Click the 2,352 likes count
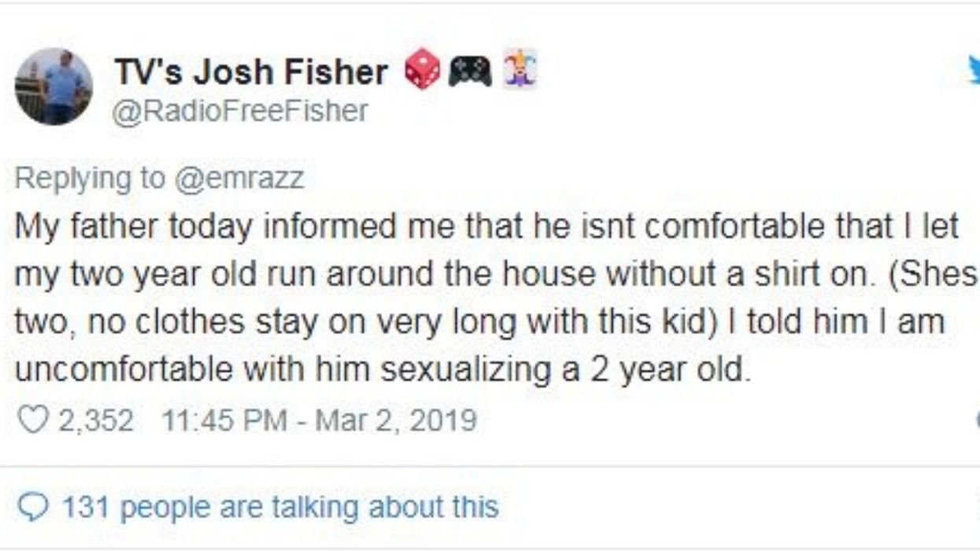The height and width of the screenshot is (551, 980). [x=96, y=420]
